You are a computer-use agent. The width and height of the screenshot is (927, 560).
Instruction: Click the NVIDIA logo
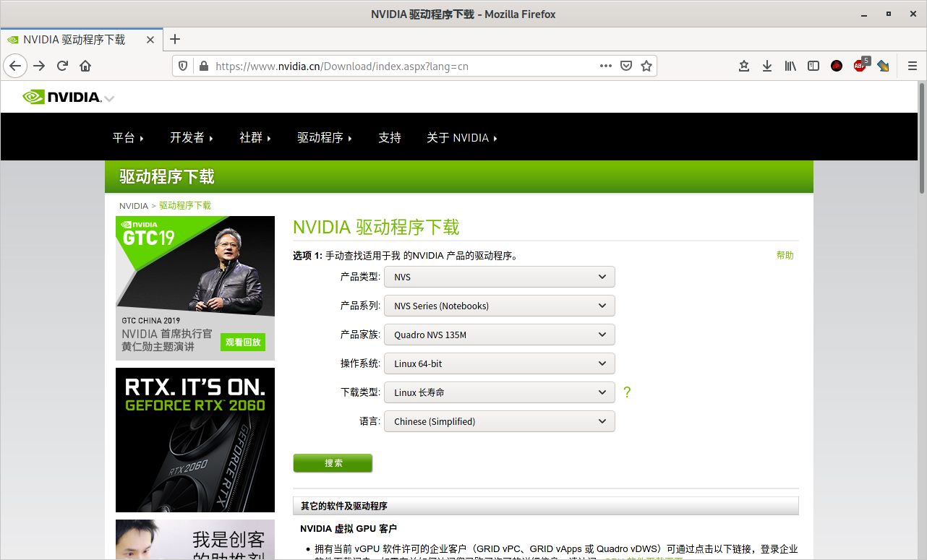coord(61,97)
